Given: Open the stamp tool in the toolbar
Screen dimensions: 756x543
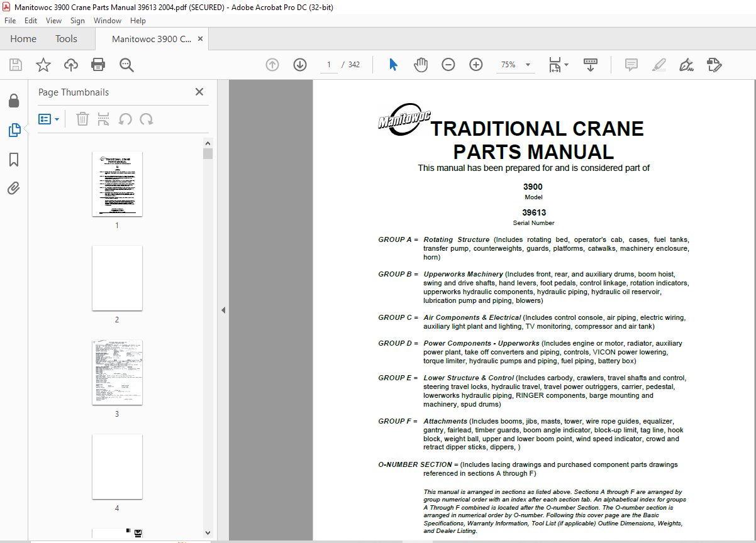Looking at the screenshot, I should (x=714, y=65).
